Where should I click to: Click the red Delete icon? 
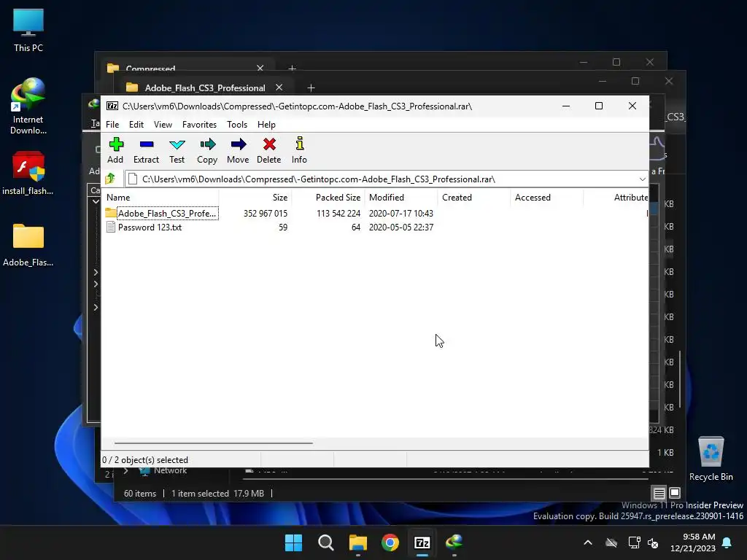tap(269, 150)
